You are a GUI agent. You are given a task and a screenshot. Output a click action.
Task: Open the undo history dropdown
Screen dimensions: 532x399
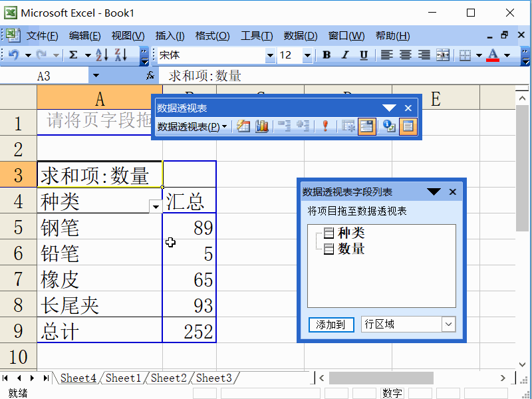click(x=28, y=55)
